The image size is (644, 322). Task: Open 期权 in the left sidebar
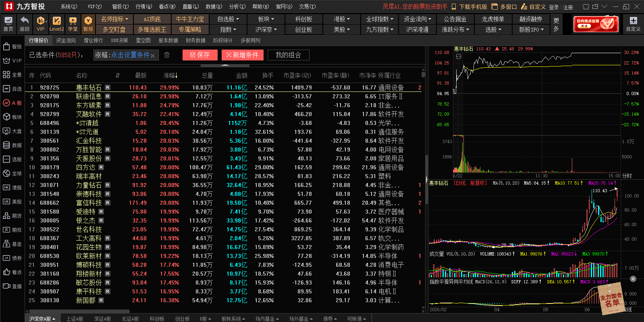coord(12,230)
